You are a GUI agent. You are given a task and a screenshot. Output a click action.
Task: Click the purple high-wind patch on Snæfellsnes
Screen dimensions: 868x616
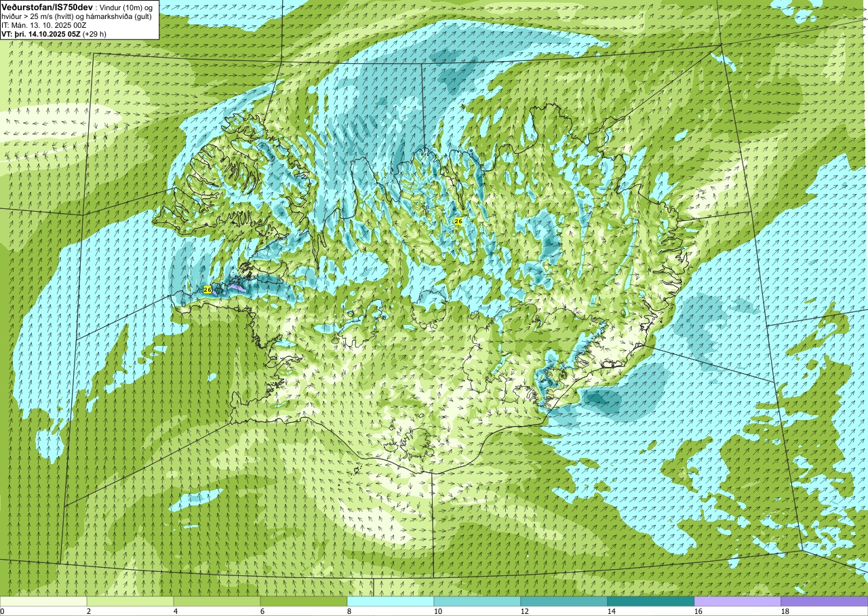click(x=237, y=288)
